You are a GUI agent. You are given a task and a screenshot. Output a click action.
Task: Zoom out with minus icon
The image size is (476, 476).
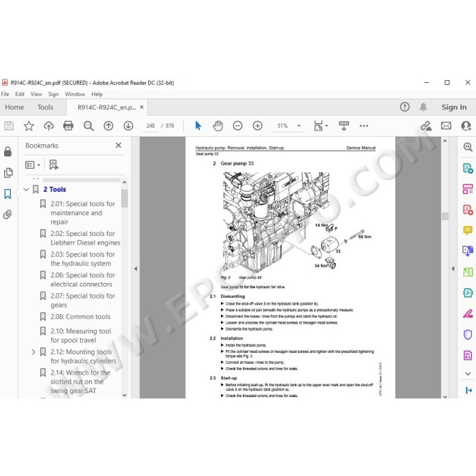click(x=237, y=126)
